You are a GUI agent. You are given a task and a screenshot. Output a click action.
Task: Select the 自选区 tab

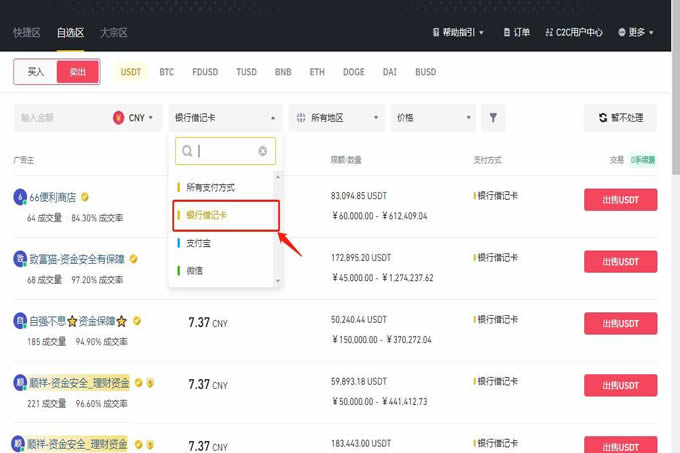70,33
